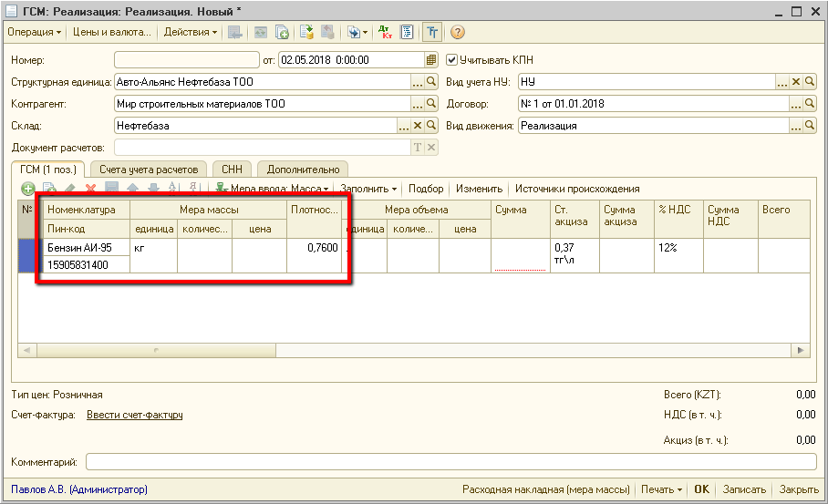Screen dimensions: 828x504
Task: Click the Ввести счет-фактуру link
Action: point(134,415)
